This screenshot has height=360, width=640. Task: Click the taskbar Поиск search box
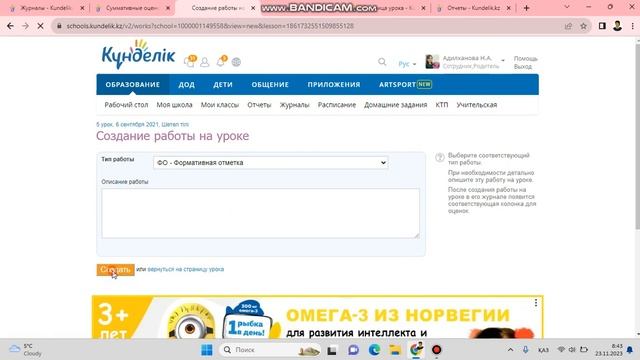click(x=270, y=350)
